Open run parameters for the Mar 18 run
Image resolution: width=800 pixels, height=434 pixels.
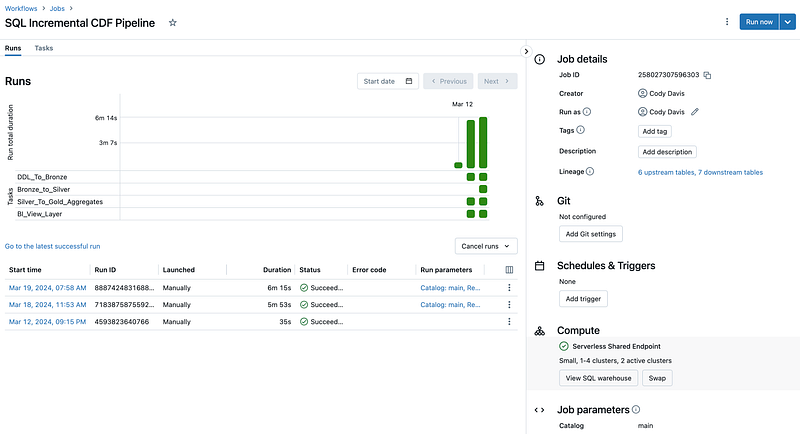point(450,304)
